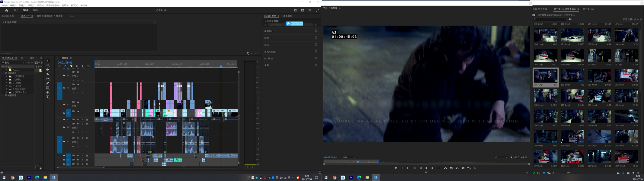The image size is (644, 181).
Task: Click the program monitor playhead scrubber
Action: pos(358,162)
